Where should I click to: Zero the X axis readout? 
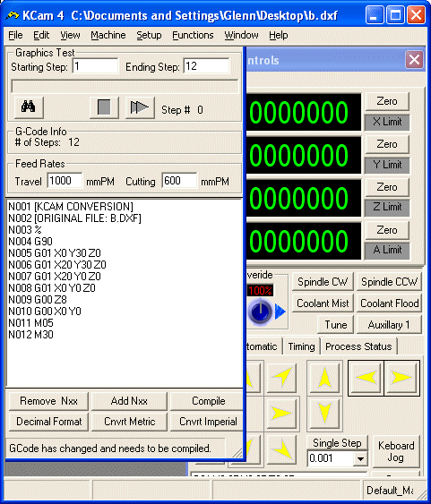coord(387,101)
